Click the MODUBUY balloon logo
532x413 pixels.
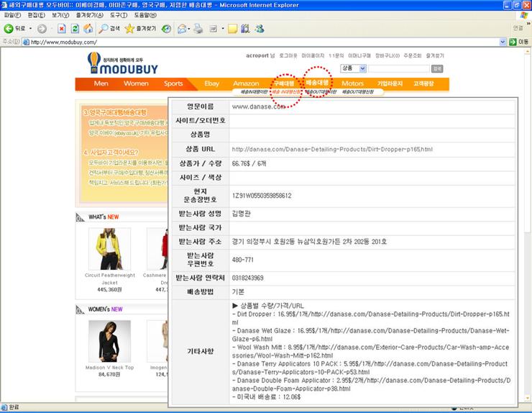point(122,63)
